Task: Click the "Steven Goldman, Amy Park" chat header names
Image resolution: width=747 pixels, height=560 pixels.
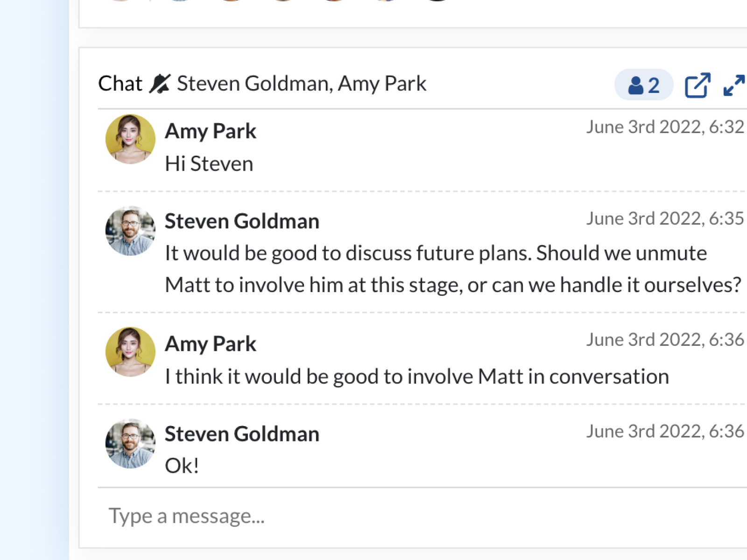Action: [x=302, y=84]
